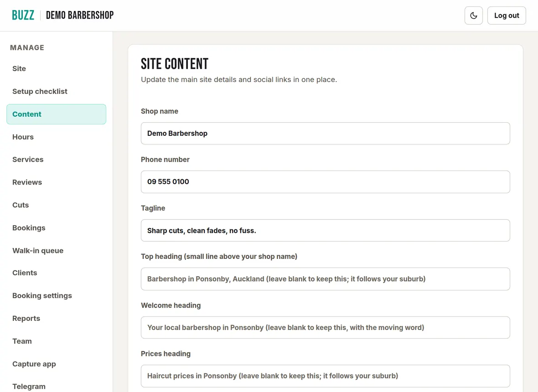This screenshot has height=392, width=538.
Task: Click the Prices heading label
Action: point(166,354)
